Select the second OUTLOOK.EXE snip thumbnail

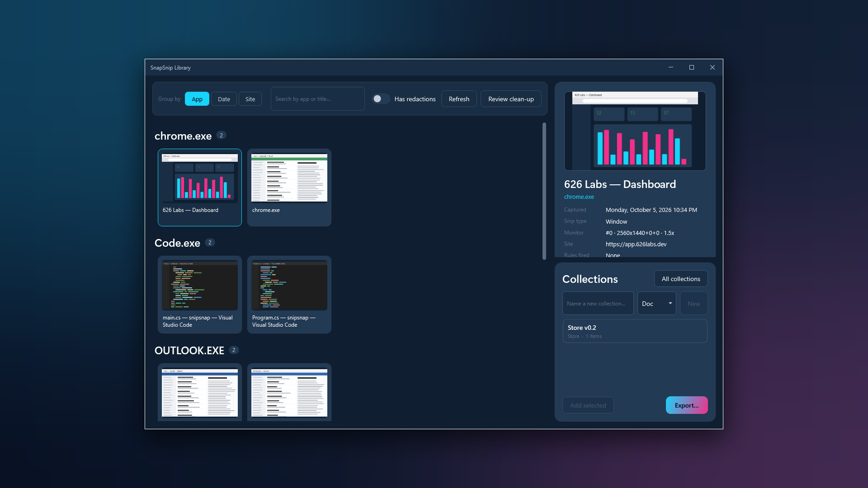click(289, 392)
